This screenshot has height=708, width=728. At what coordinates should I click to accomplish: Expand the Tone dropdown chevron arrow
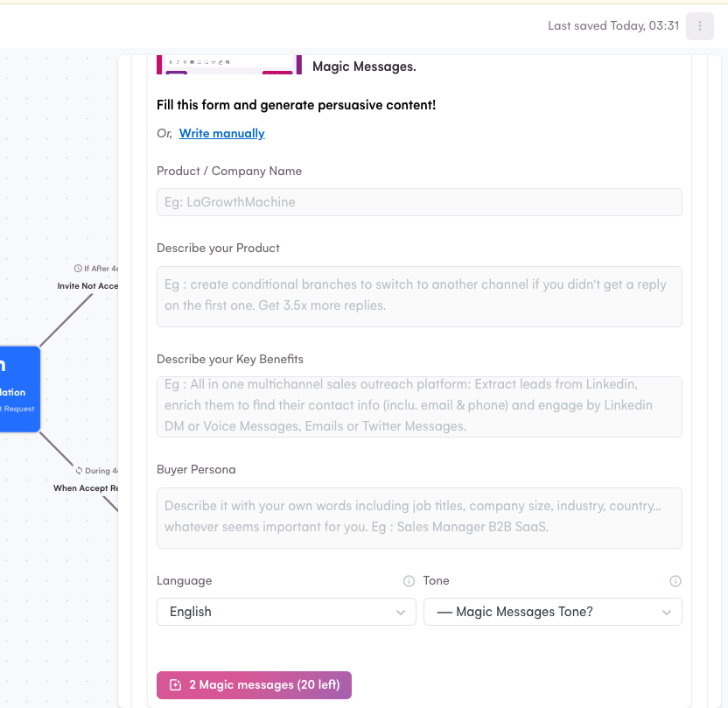(x=667, y=613)
